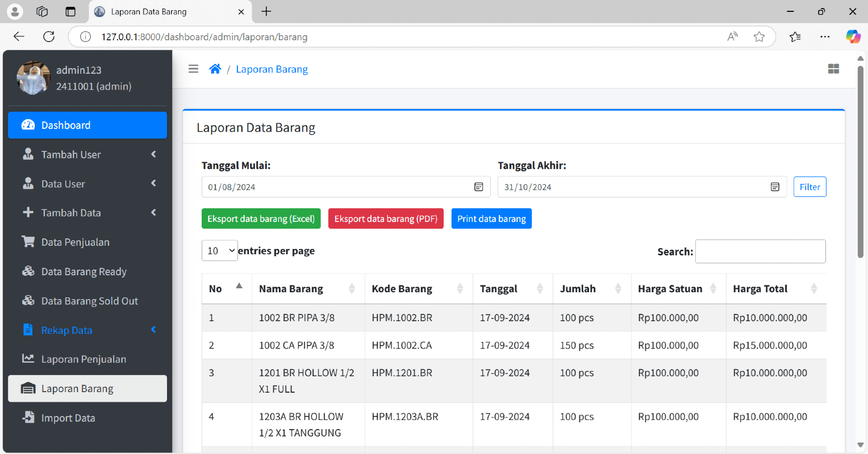Click the browser address bar URL
This screenshot has width=868, height=454.
[205, 36]
